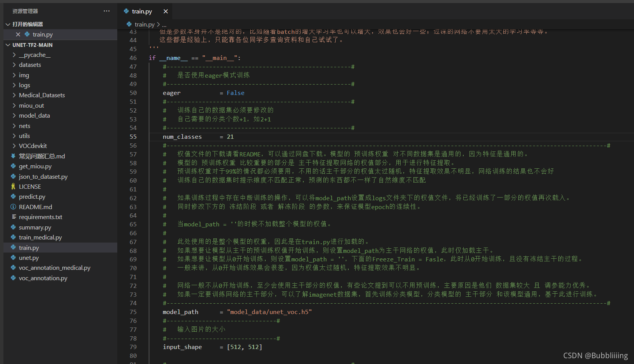Click line number 75 in the gutter
This screenshot has height=364, width=634.
click(x=133, y=312)
